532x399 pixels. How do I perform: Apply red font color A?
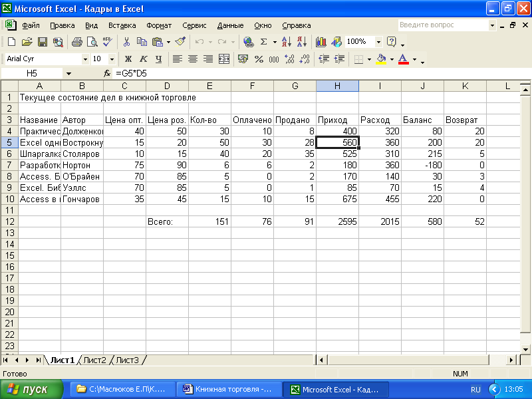click(x=404, y=59)
